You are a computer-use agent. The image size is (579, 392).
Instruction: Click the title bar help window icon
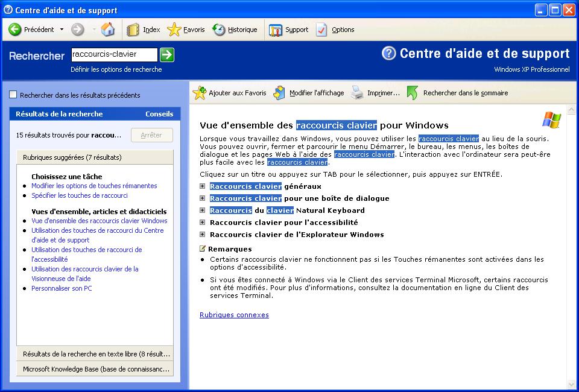click(8, 10)
